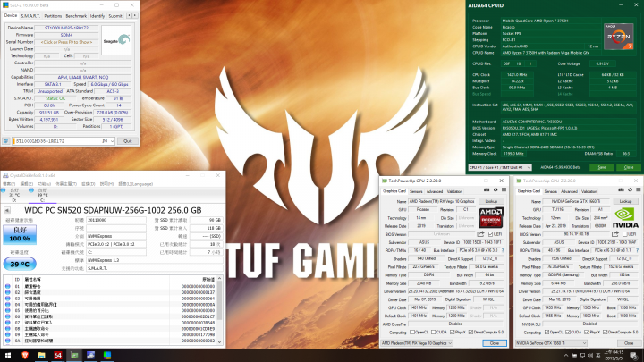Open the CrystalDiskInfo taskbar icon

click(90, 356)
